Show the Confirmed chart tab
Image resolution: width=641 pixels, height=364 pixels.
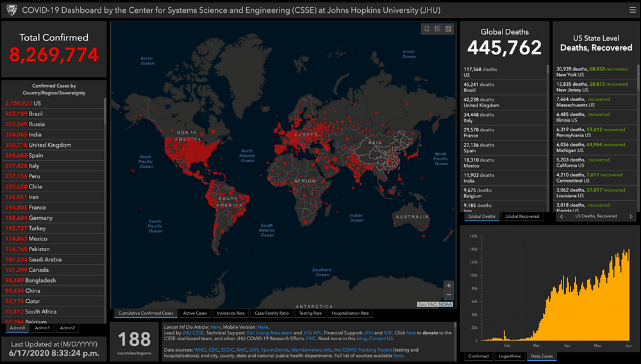click(478, 356)
